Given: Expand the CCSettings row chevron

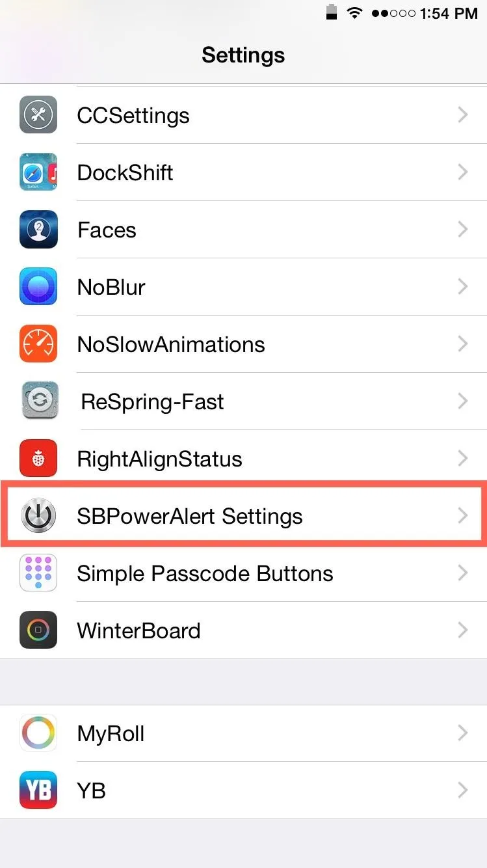Looking at the screenshot, I should (x=463, y=115).
